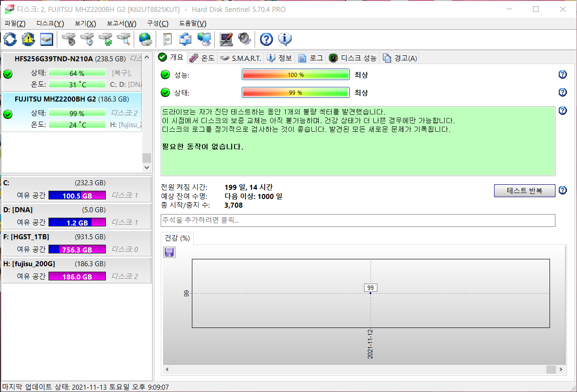Click the 99 % health bar in overview

pos(296,92)
